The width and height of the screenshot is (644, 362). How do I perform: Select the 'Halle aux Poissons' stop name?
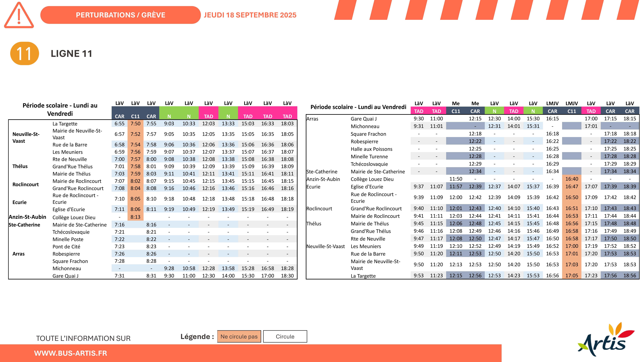click(x=371, y=149)
